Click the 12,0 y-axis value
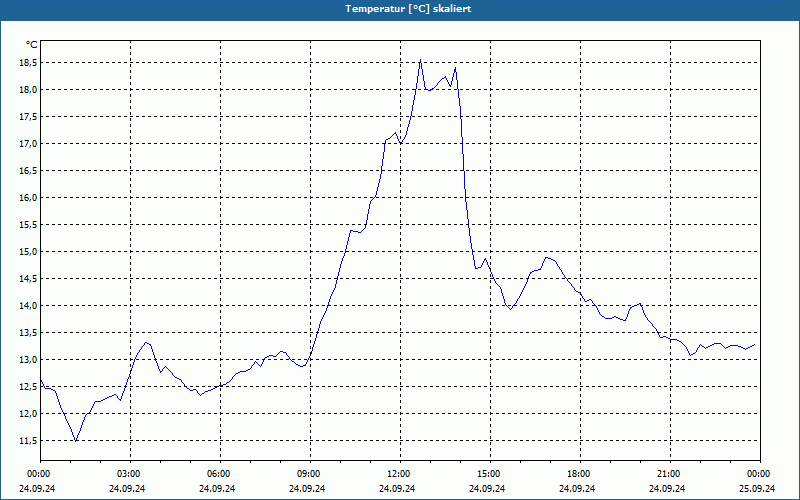The image size is (800, 500). pos(28,414)
